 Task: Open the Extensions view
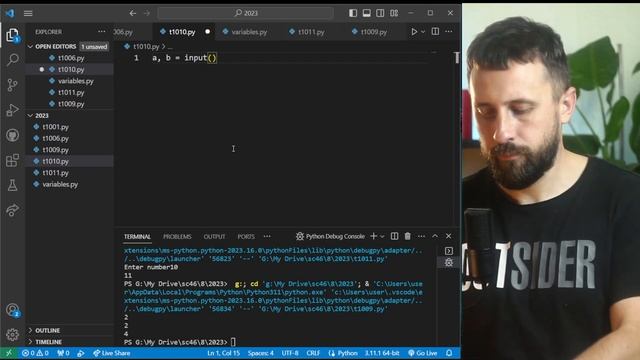pos(13,160)
